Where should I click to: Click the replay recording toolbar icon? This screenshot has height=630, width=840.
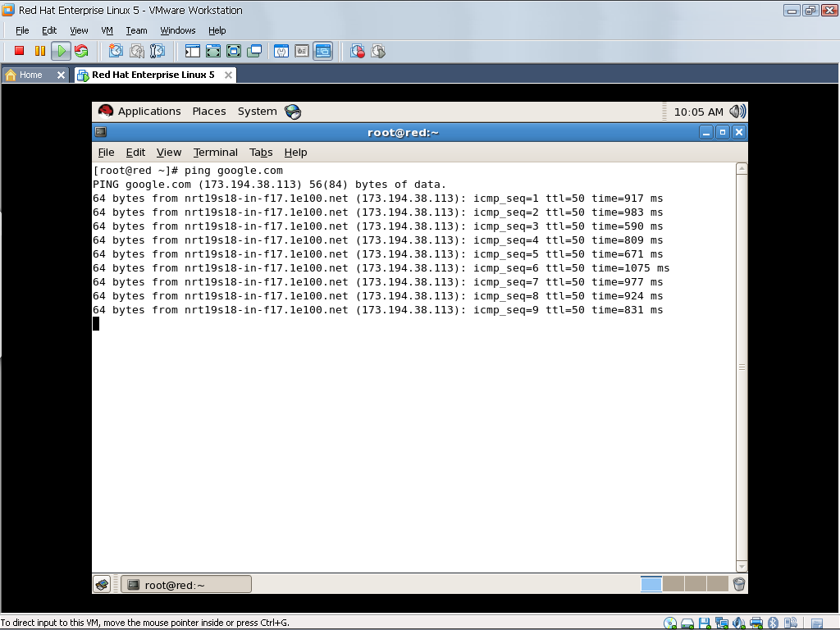(377, 51)
